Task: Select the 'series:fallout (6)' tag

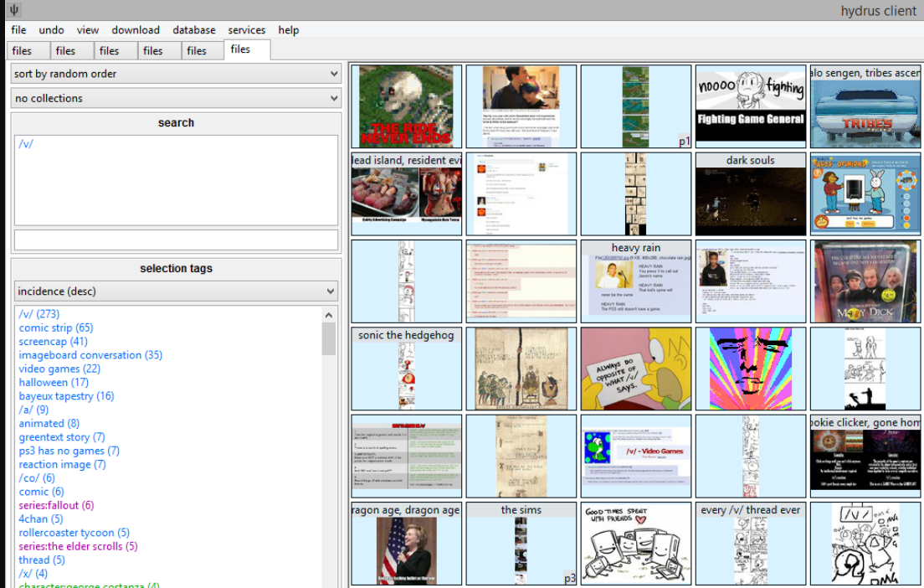Action: 54,504
